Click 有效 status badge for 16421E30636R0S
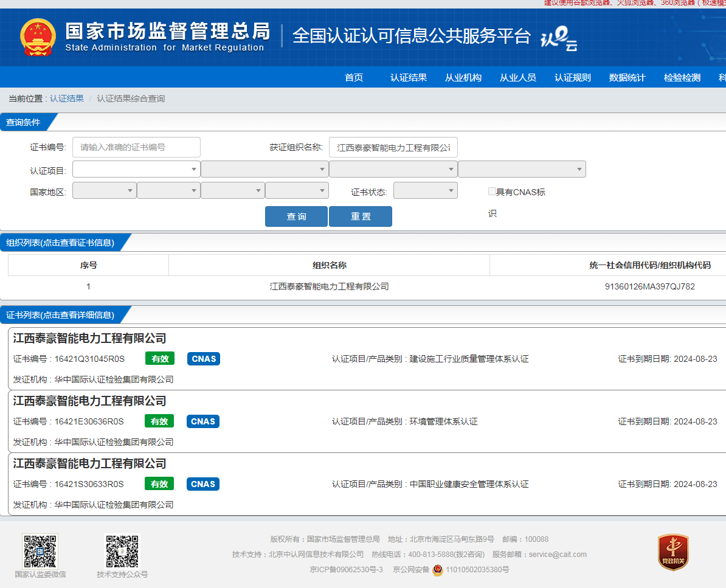 coord(159,421)
